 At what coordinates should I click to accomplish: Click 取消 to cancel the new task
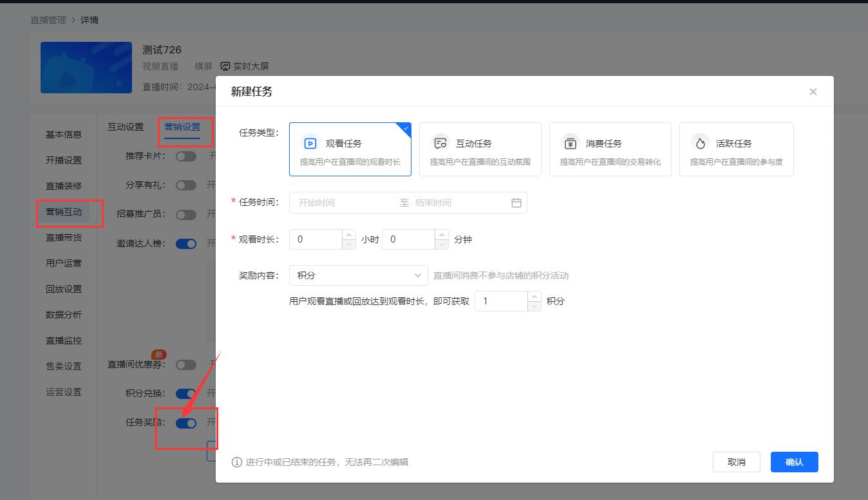click(736, 461)
